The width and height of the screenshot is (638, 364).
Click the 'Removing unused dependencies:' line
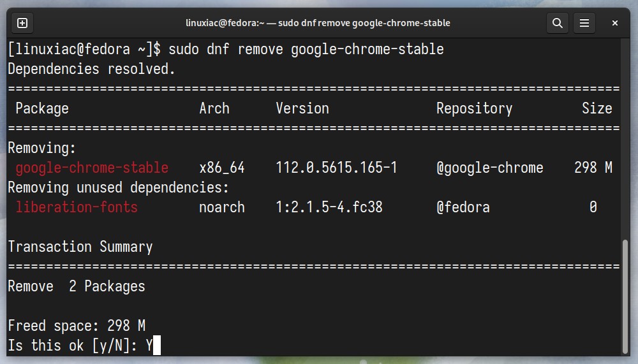click(x=119, y=188)
